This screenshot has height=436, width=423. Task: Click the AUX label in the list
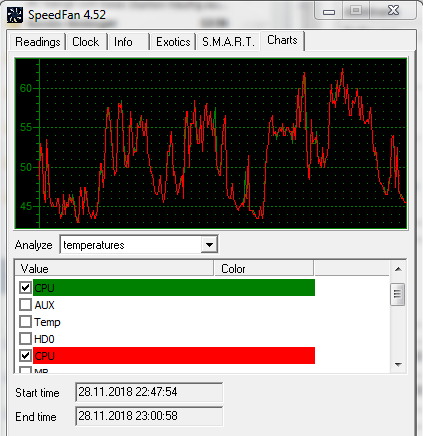click(44, 305)
